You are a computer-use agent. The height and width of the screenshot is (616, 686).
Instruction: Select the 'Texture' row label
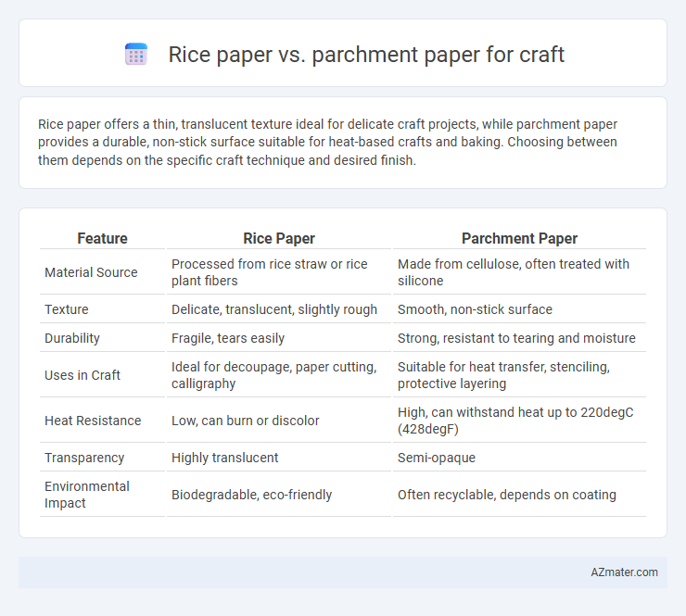(x=67, y=309)
